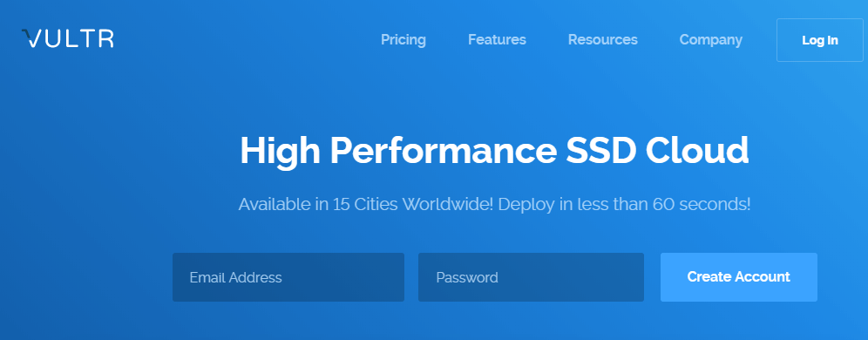Viewport: 868px width, 340px height.
Task: Open the Pricing menu item
Action: pyautogui.click(x=403, y=40)
